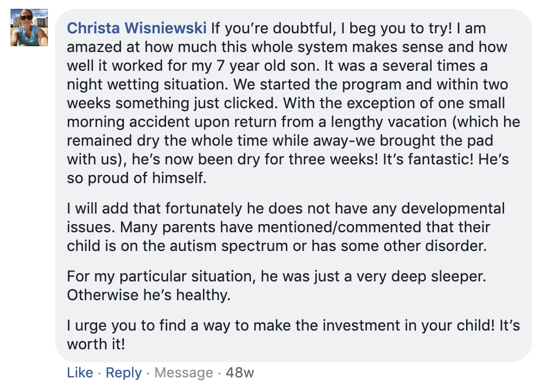Open Christa Wisniewski's profile picture
This screenshot has width=545, height=392.
(x=29, y=27)
